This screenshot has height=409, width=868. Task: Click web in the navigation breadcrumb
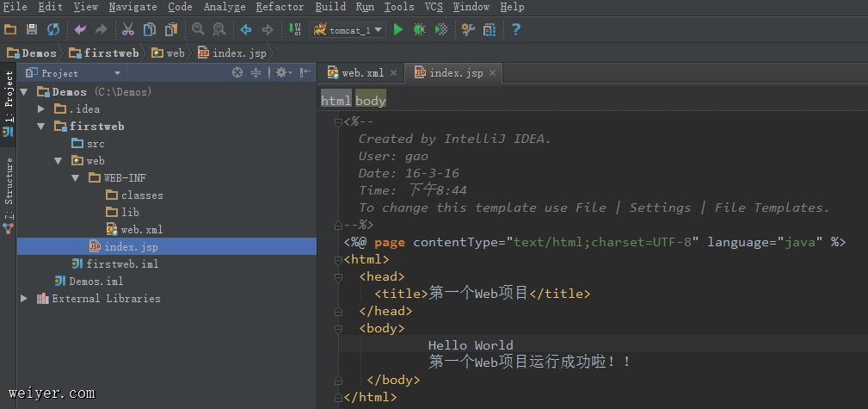169,53
